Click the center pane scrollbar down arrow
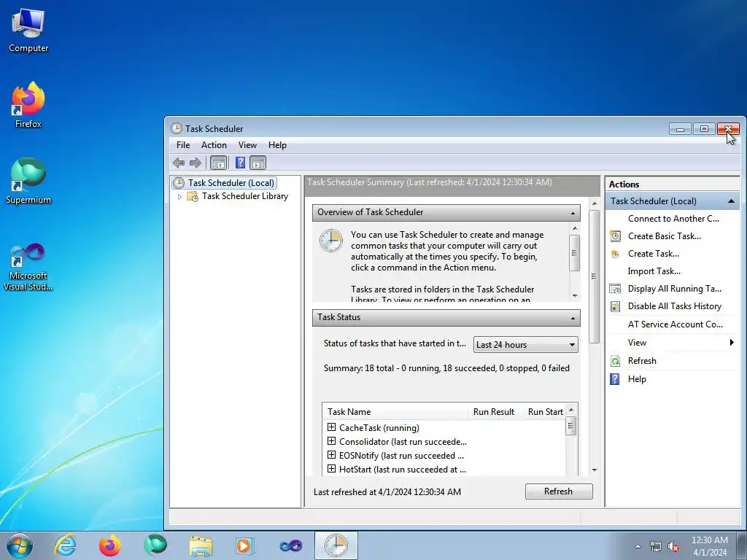The image size is (747, 560). (x=594, y=470)
